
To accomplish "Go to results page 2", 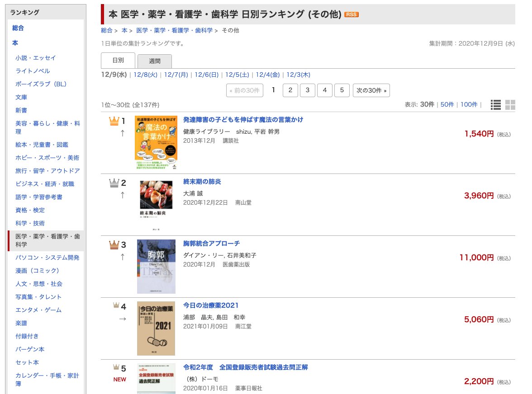I will click(x=290, y=90).
